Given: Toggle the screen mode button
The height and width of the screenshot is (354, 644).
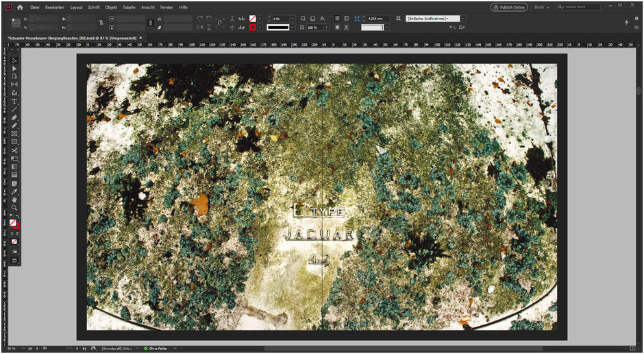Looking at the screenshot, I should [14, 260].
